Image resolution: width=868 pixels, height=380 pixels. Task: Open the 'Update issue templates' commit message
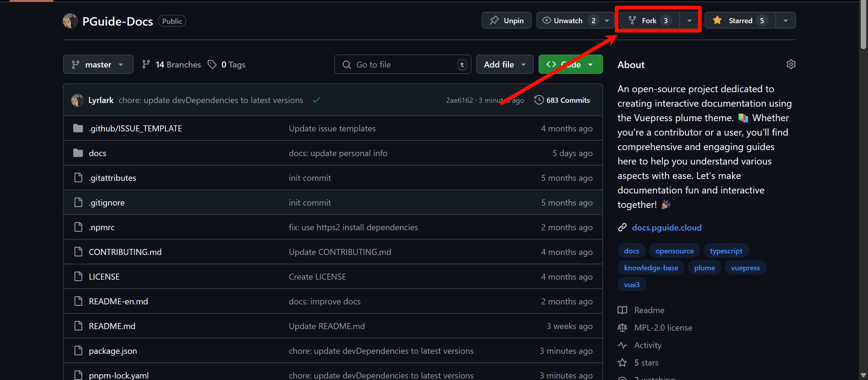(x=332, y=128)
